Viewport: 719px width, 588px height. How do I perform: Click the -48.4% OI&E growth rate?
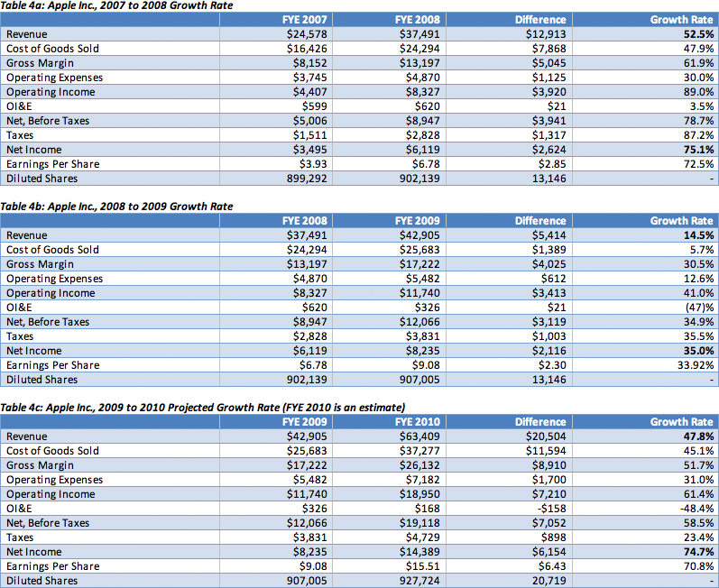pyautogui.click(x=697, y=509)
